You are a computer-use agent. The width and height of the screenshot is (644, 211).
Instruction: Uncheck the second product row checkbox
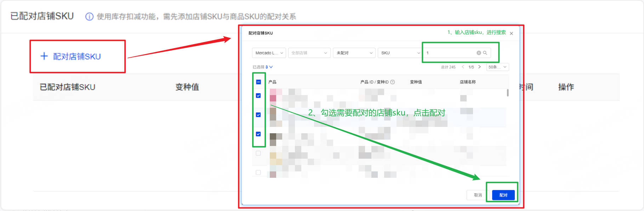pyautogui.click(x=258, y=115)
